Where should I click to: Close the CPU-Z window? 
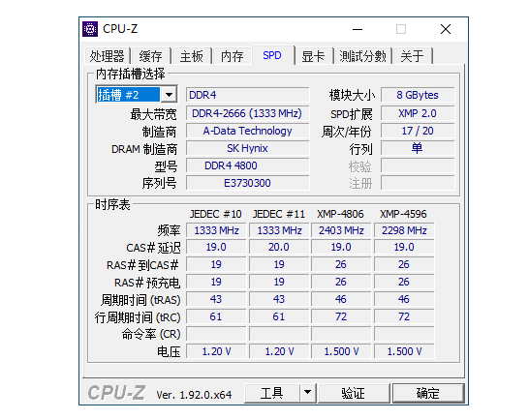446,29
